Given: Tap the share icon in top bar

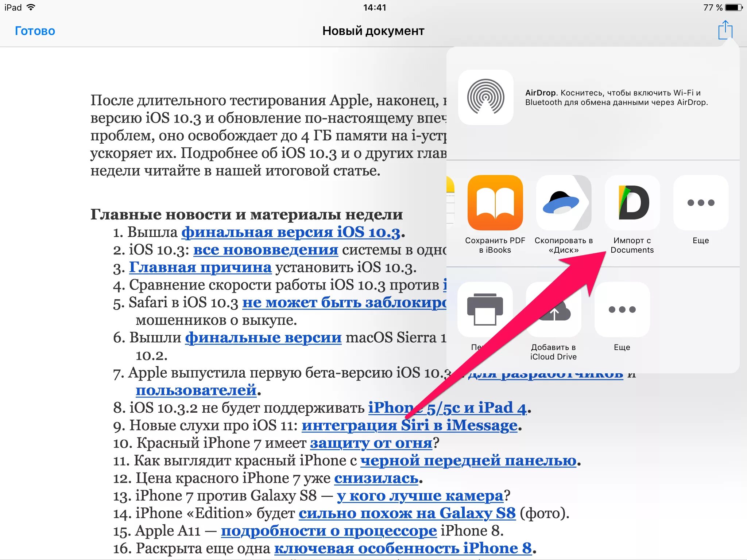Looking at the screenshot, I should [x=725, y=30].
